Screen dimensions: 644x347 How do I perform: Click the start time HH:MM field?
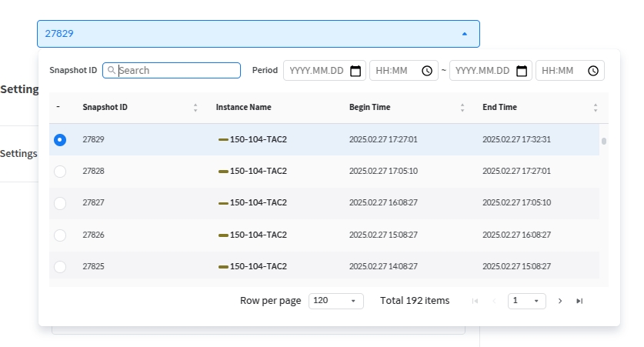pos(395,71)
